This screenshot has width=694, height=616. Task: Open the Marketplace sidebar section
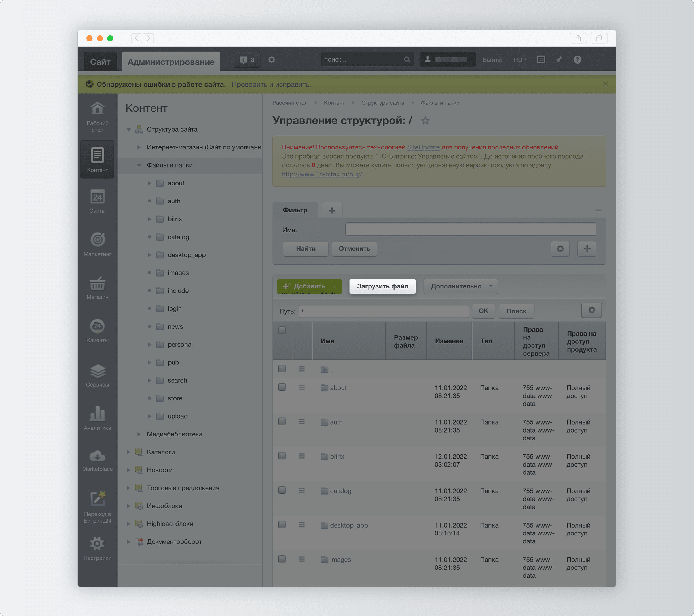tap(98, 461)
